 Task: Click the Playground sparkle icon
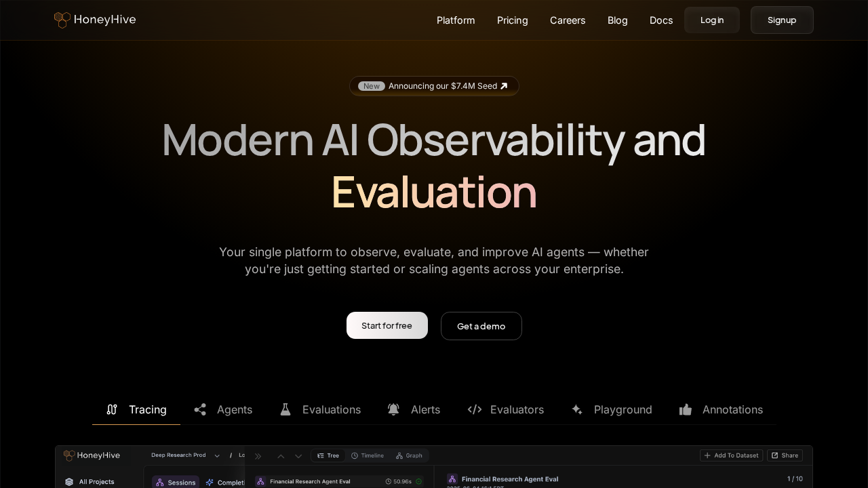click(x=577, y=409)
